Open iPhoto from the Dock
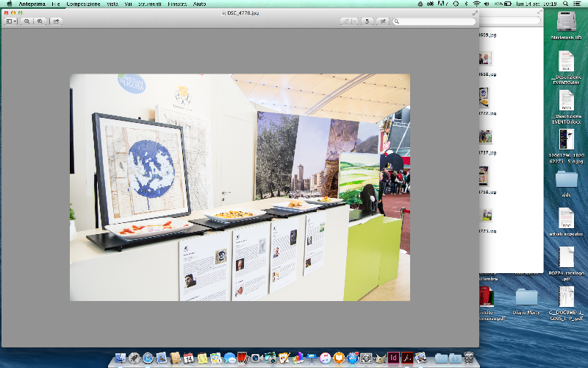The height and width of the screenshot is (368, 588). (271, 358)
